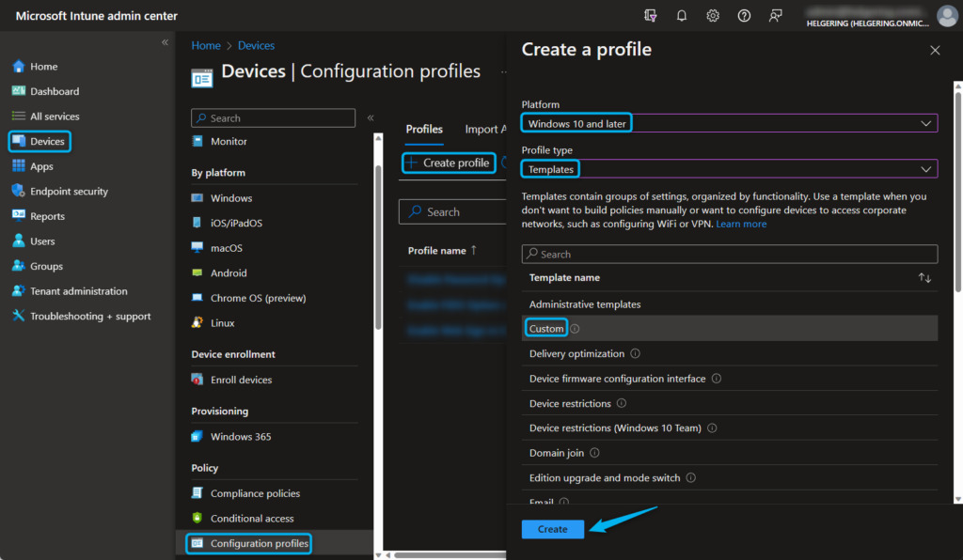
Task: Open the help question mark icon
Action: [x=743, y=15]
